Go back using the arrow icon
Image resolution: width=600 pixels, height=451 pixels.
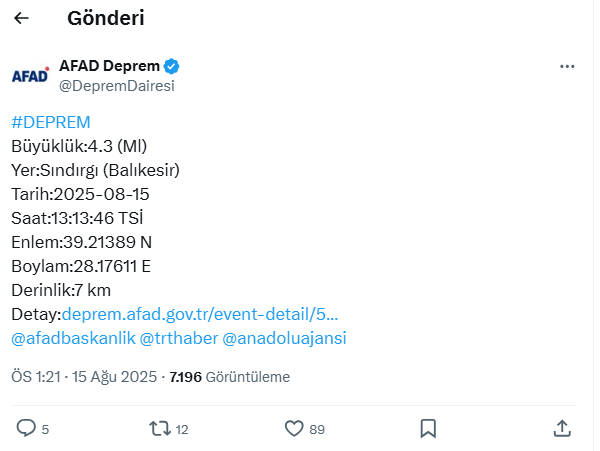point(21,18)
